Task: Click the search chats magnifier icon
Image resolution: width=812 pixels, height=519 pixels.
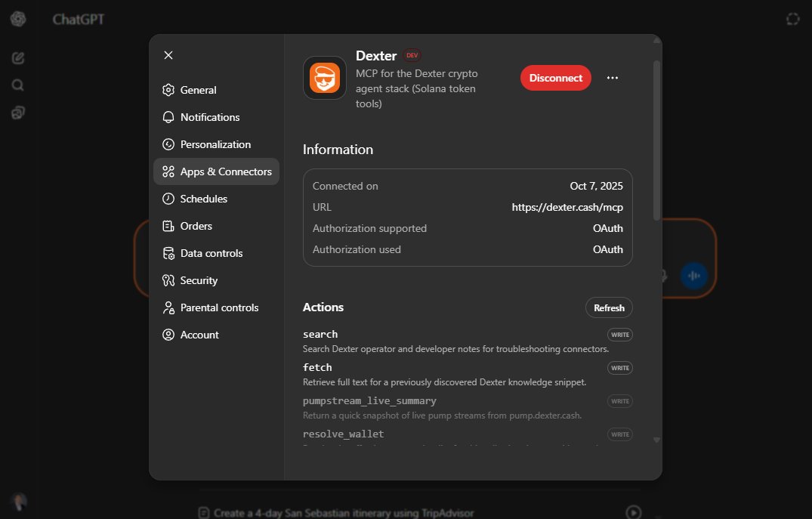Action: (x=18, y=85)
